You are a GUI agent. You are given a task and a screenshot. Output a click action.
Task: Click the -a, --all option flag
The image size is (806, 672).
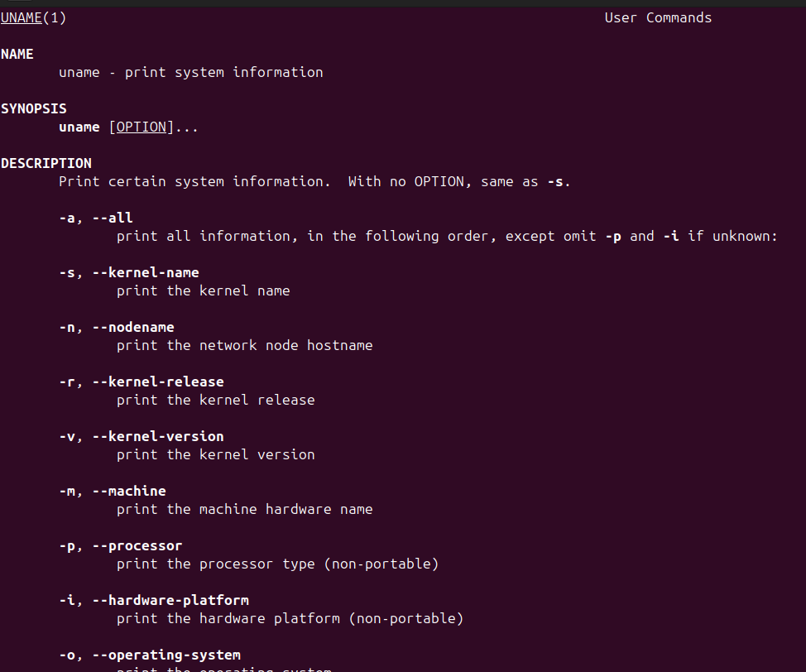point(96,218)
